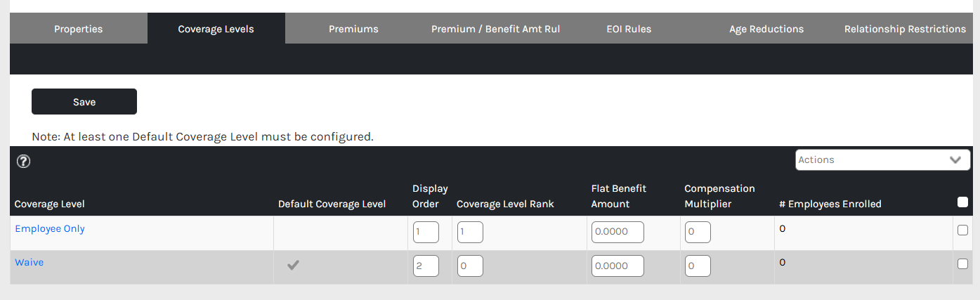Image resolution: width=980 pixels, height=300 pixels.
Task: Click Compensation Multiplier field for Employee Only
Action: (x=698, y=233)
